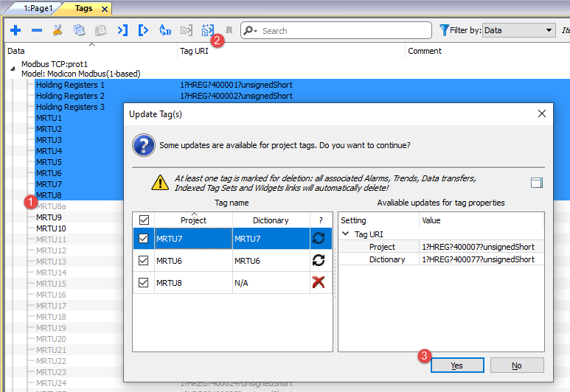The height and width of the screenshot is (392, 570).
Task: Click the red X delete icon for MRTU8
Action: [319, 282]
